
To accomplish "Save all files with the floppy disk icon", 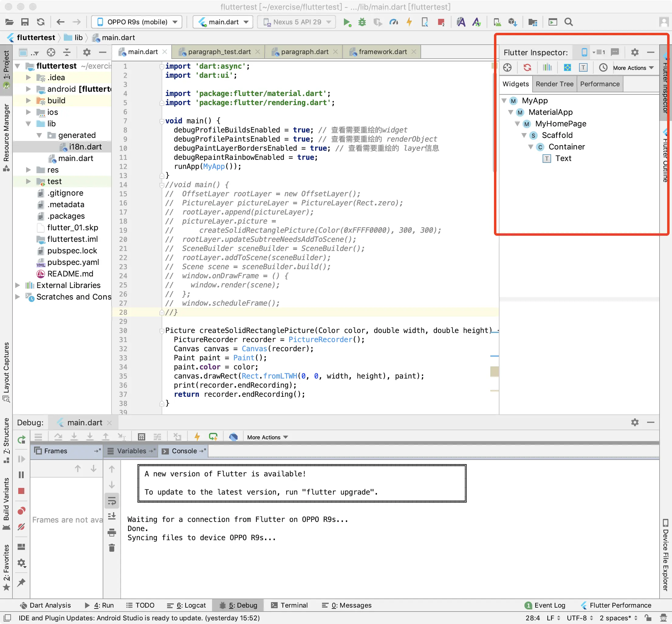I will pyautogui.click(x=25, y=22).
